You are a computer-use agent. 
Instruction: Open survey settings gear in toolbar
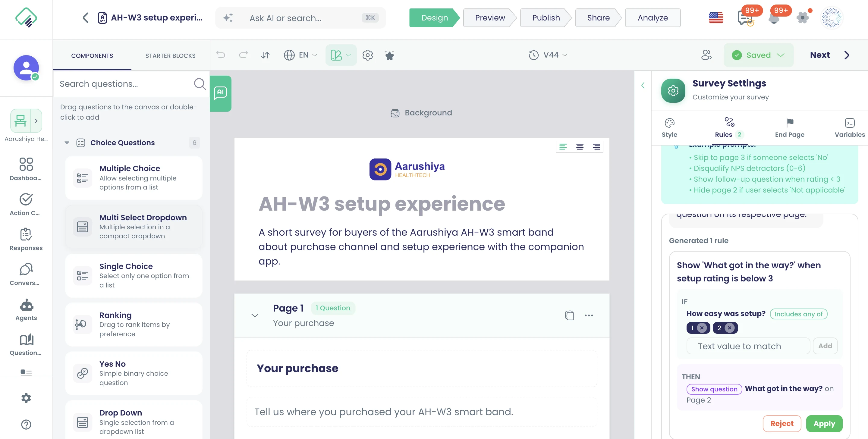[367, 55]
